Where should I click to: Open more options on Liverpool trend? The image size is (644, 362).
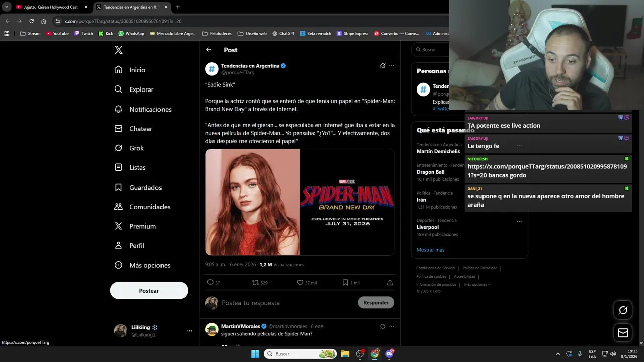point(519,221)
